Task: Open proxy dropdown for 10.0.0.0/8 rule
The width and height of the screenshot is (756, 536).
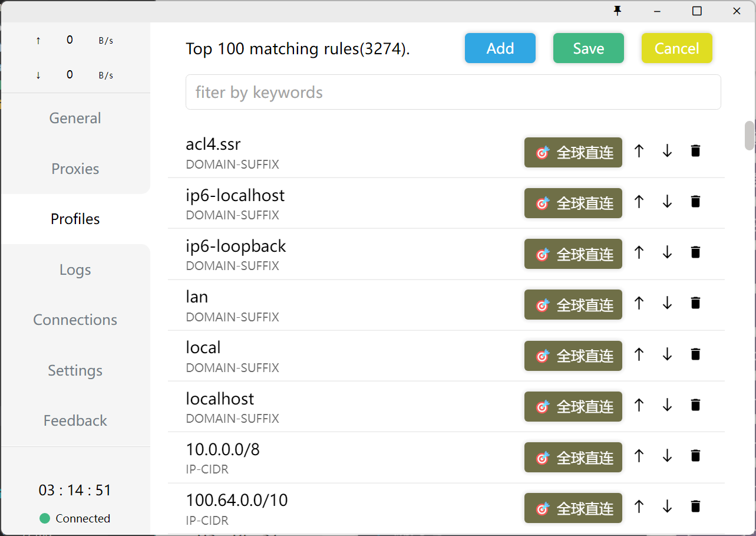Action: [x=573, y=458]
